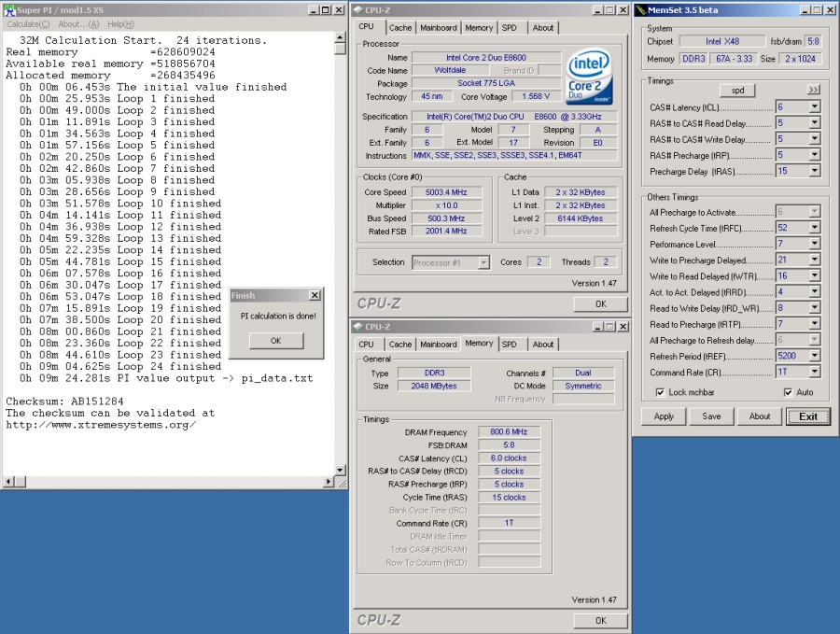
Task: Open About tab in lower CPU-Z
Action: (x=542, y=345)
